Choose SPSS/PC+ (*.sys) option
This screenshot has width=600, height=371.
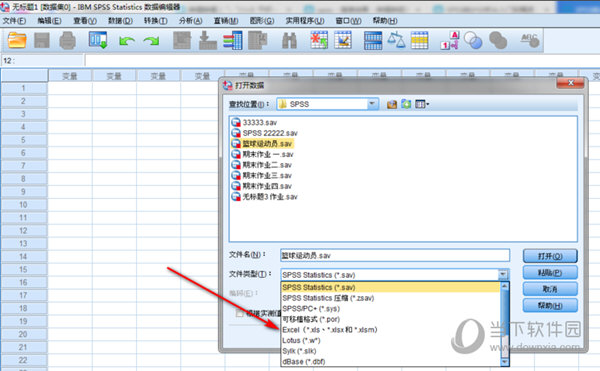point(390,308)
